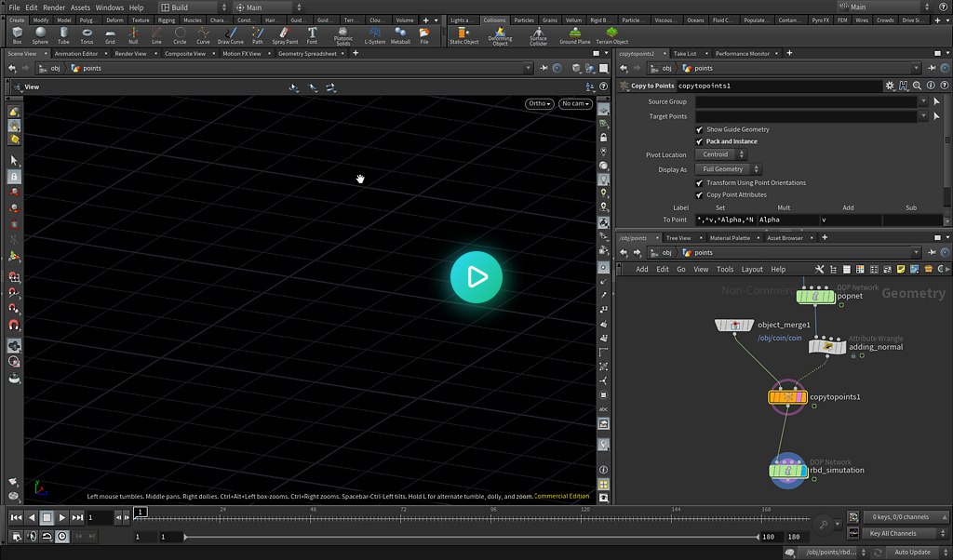Click the end frame 180 field

click(794, 537)
